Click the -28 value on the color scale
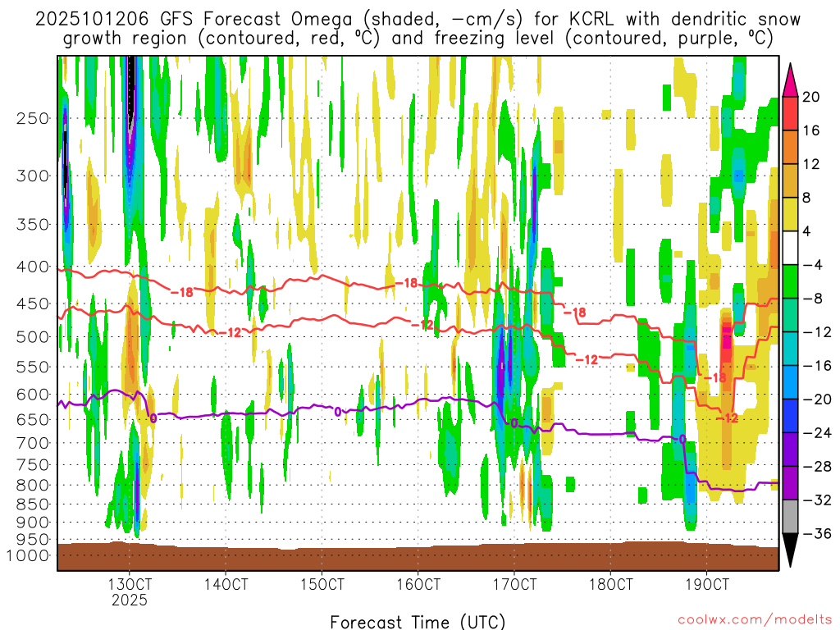 pyautogui.click(x=816, y=467)
